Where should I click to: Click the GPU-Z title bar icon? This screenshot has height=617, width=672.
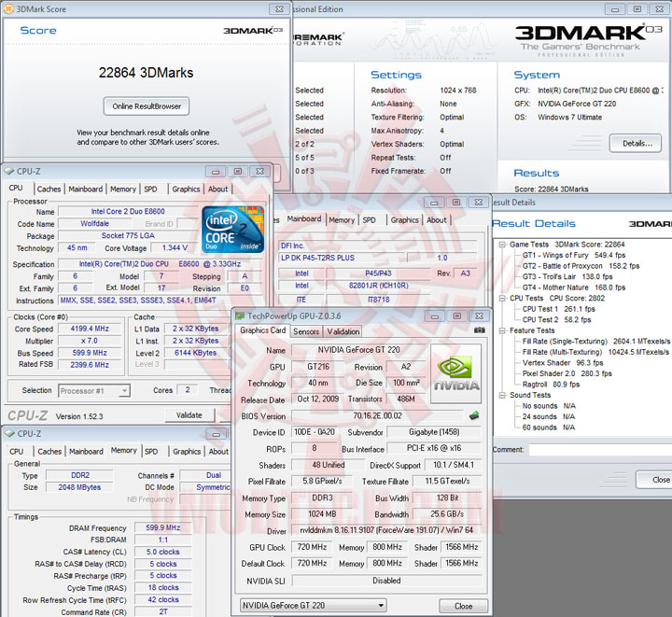click(x=240, y=316)
